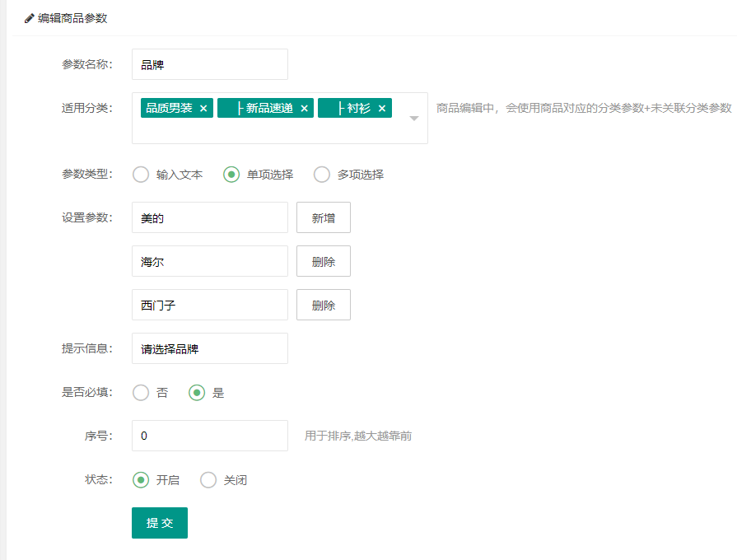Screen dimensions: 737x560
Task: Click the 提示信息 input field
Action: click(x=210, y=348)
